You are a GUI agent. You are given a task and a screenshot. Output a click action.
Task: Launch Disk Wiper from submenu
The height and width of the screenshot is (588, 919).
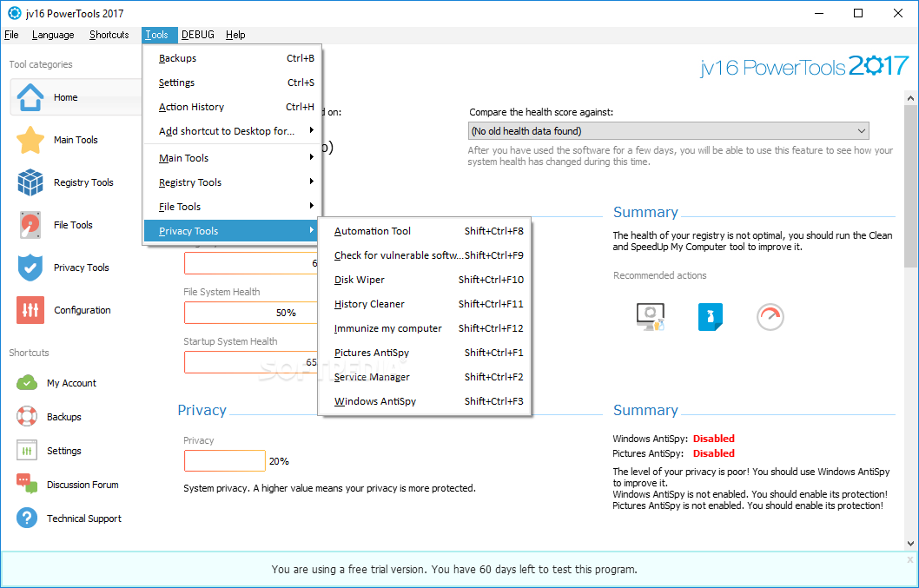(425, 280)
